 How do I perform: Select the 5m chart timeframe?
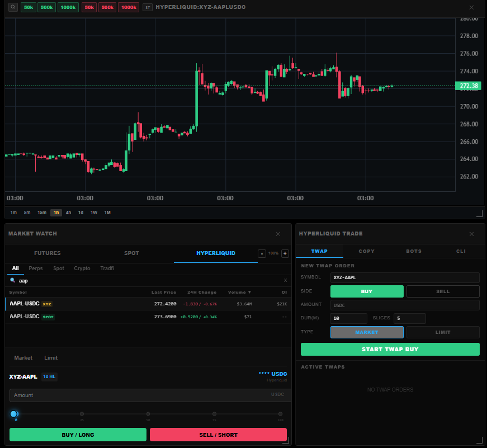coord(27,213)
